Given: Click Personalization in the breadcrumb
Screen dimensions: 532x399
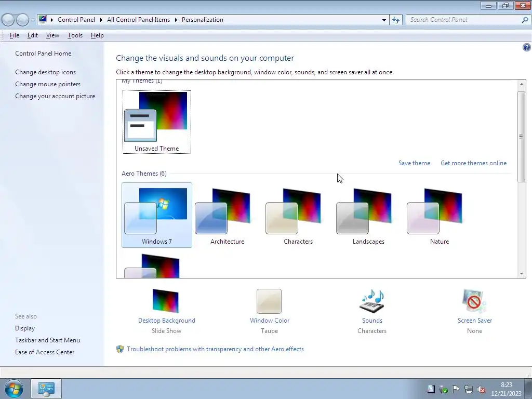Looking at the screenshot, I should point(203,20).
